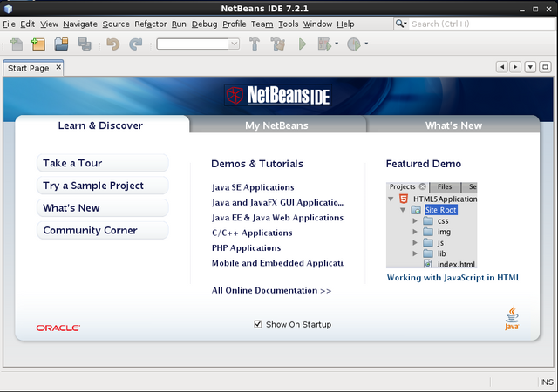558x392 pixels.
Task: Expand the Debug Project dropdown arrow
Action: [x=336, y=44]
